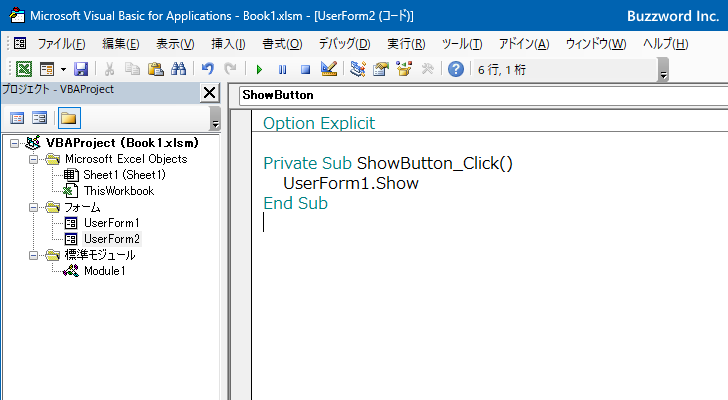Image resolution: width=728 pixels, height=400 pixels.
Task: Click the Undo arrow icon
Action: [x=208, y=69]
